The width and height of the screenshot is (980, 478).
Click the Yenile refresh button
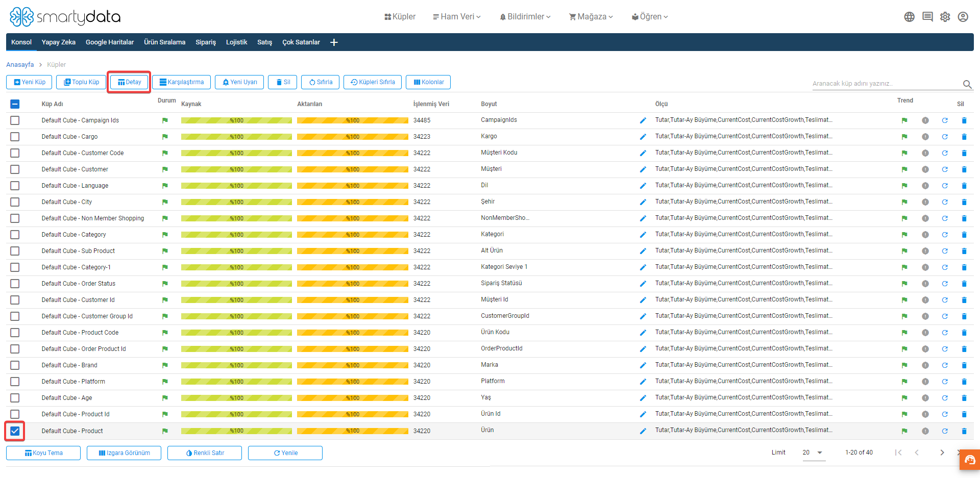[285, 453]
